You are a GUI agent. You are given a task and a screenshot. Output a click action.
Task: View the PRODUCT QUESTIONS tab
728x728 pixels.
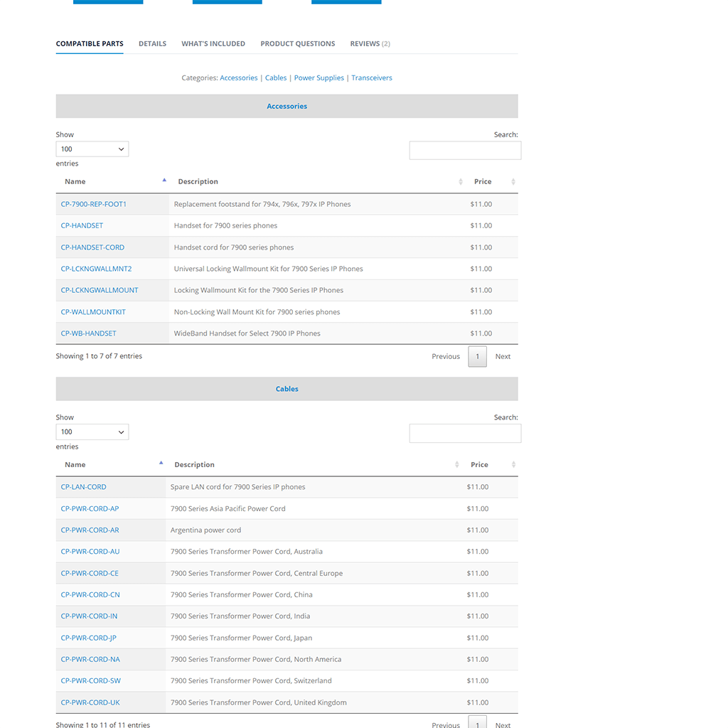pyautogui.click(x=297, y=43)
